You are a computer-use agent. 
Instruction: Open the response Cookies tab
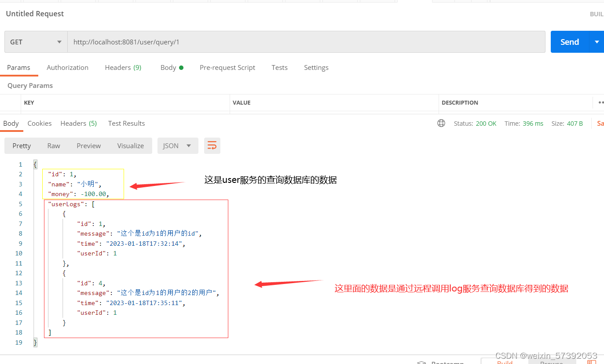click(x=40, y=123)
